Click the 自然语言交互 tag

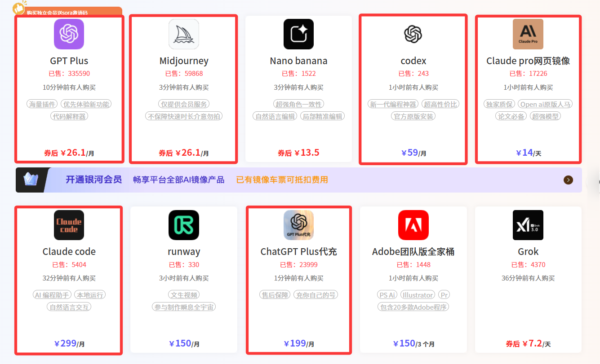[x=69, y=307]
